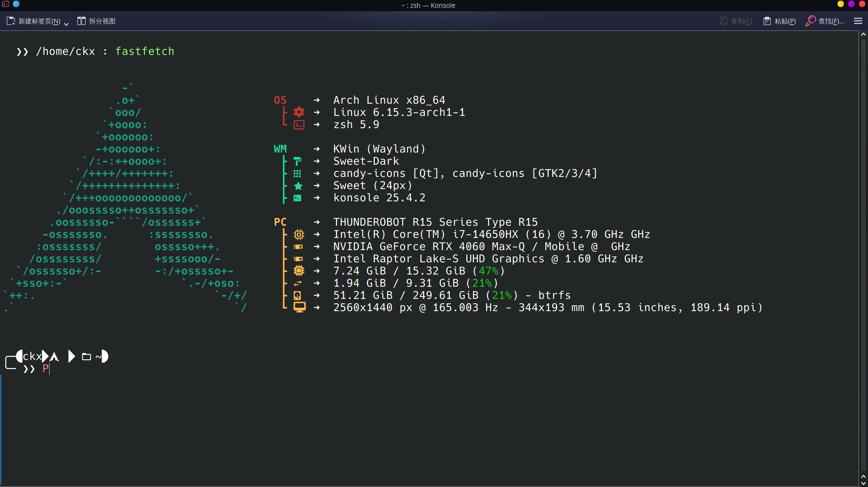Click the fastfetch command text
The width and height of the screenshot is (868, 487).
tap(145, 51)
